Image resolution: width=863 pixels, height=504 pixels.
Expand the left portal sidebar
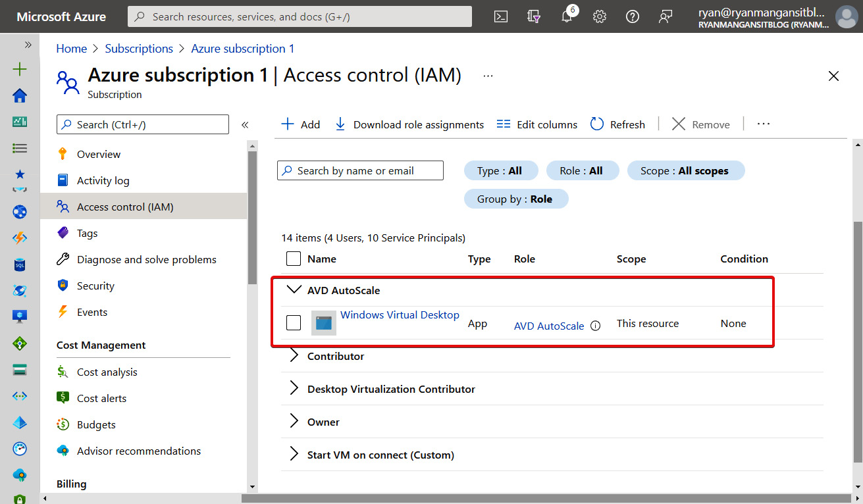click(28, 45)
